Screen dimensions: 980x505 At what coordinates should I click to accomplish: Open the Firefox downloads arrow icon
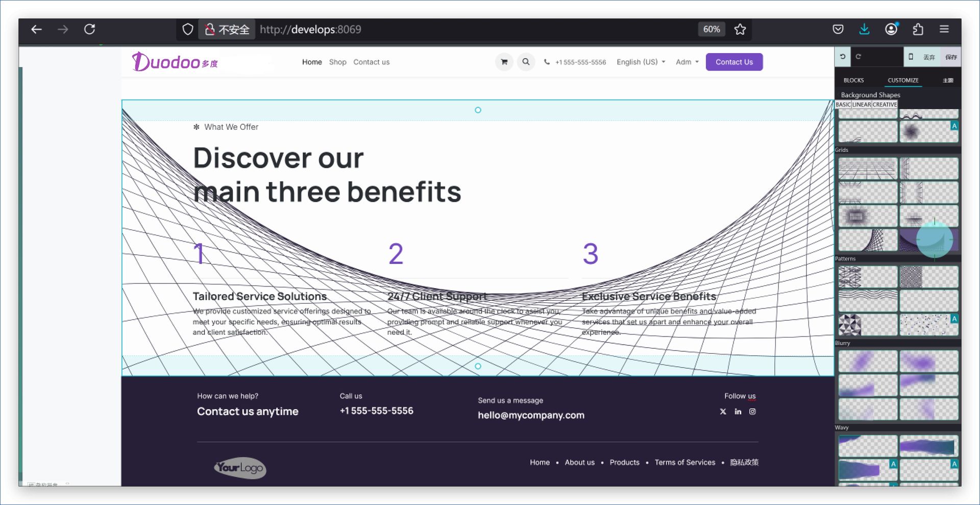point(864,30)
